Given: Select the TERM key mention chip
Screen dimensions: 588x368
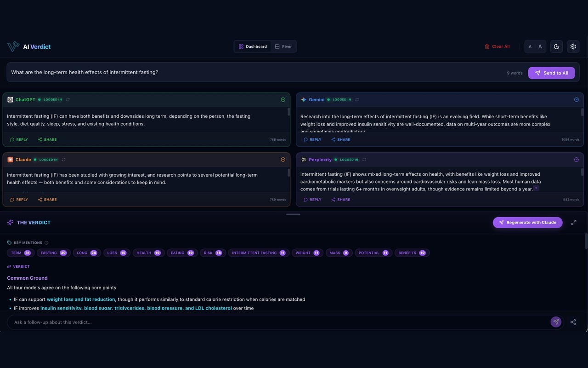Looking at the screenshot, I should [21, 253].
